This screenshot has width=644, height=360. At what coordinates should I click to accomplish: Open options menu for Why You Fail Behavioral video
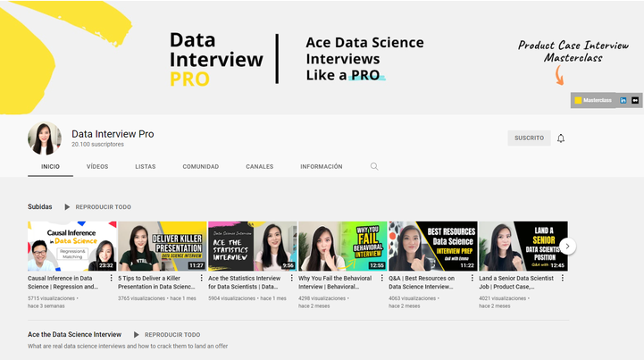(382, 278)
